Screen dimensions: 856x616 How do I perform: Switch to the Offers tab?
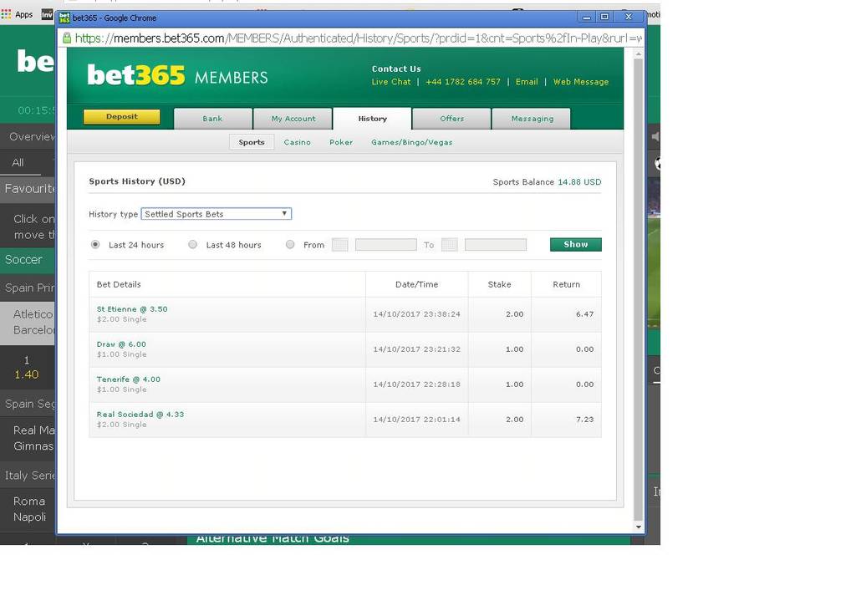tap(452, 119)
